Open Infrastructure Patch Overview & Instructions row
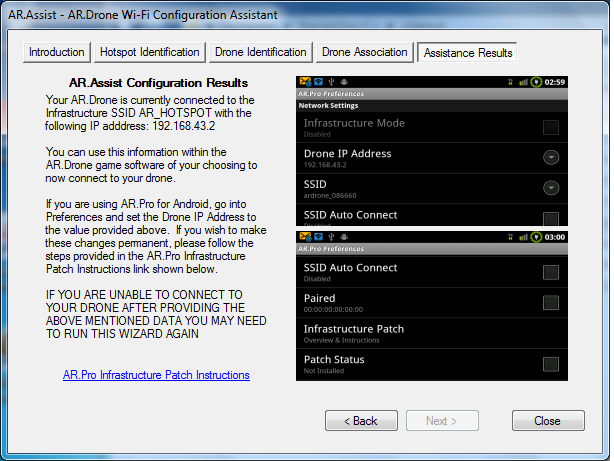 pos(432,333)
